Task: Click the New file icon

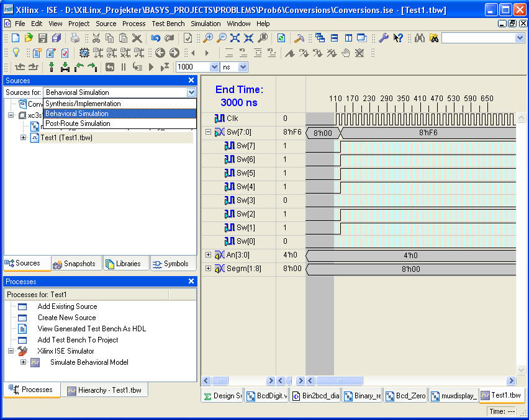Action: [x=16, y=38]
